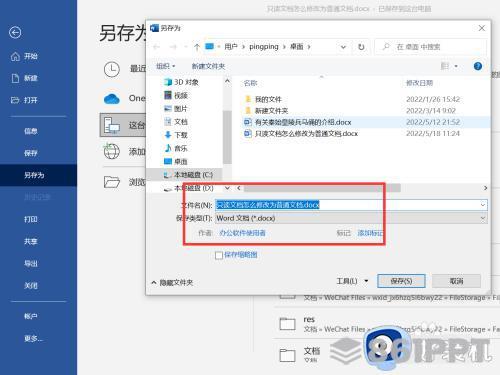Click the horizontal scrollbar right arrow
The height and width of the screenshot is (375, 500).
pyautogui.click(x=485, y=188)
